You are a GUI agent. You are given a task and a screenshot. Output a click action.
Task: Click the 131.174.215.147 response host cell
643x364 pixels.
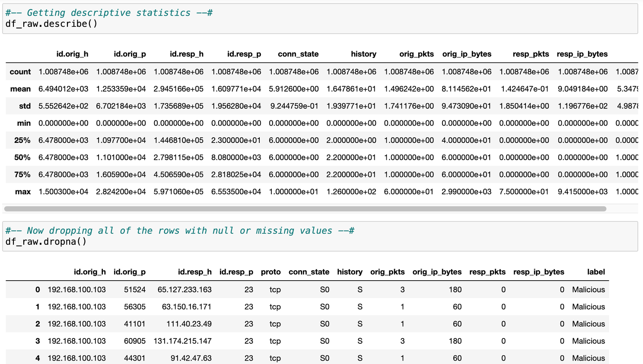pos(182,341)
